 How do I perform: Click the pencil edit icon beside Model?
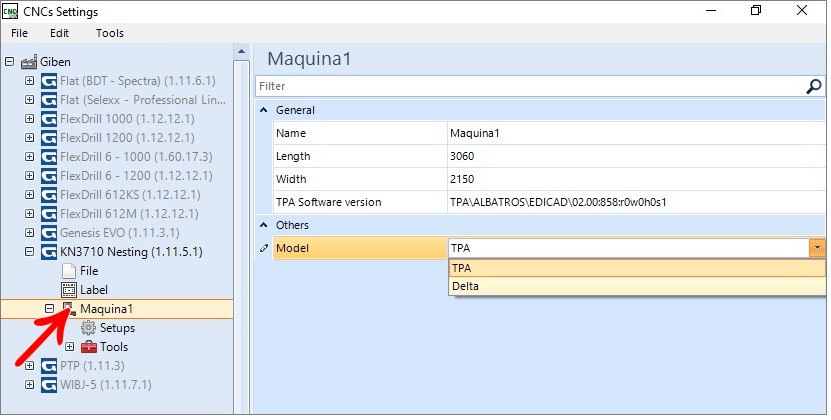(264, 248)
